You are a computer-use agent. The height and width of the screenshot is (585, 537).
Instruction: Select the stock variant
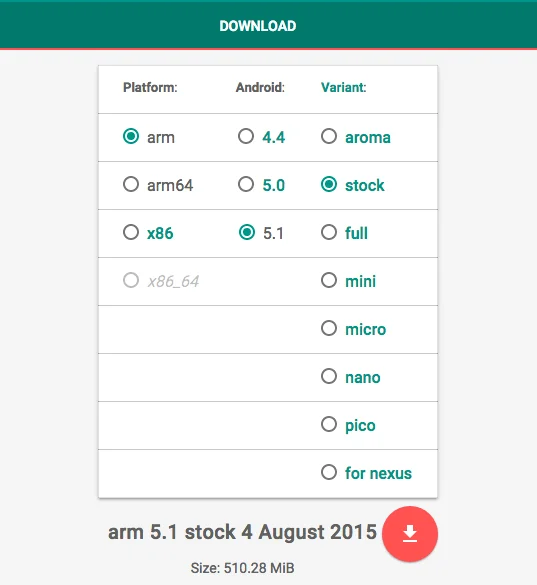(x=329, y=184)
